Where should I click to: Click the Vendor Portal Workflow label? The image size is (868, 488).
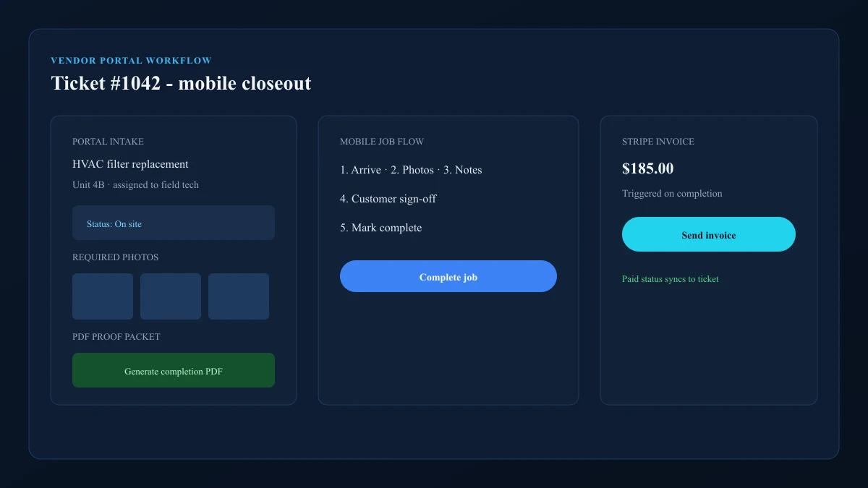(131, 61)
